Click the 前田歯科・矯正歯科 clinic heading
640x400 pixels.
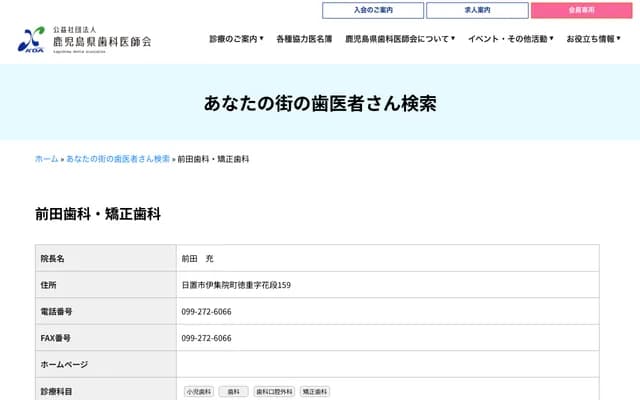click(98, 214)
